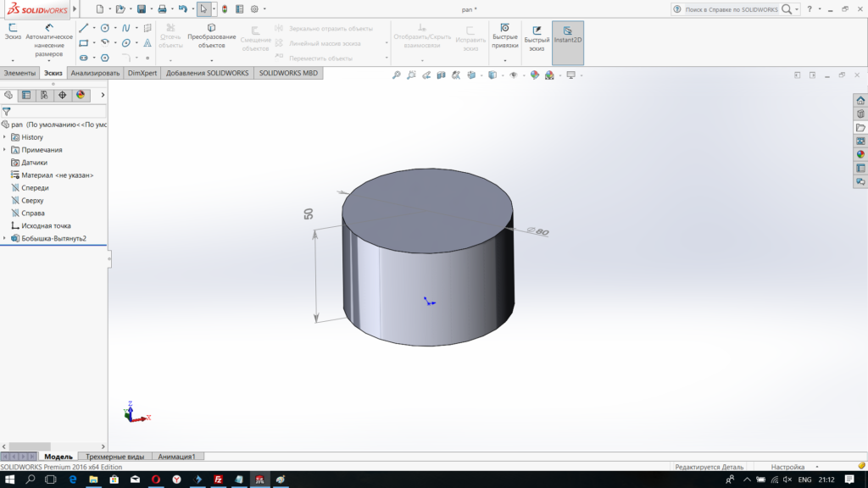Image resolution: width=868 pixels, height=488 pixels.
Task: Expand the Бобышка-Вытянуть2 feature node
Action: coord(4,238)
